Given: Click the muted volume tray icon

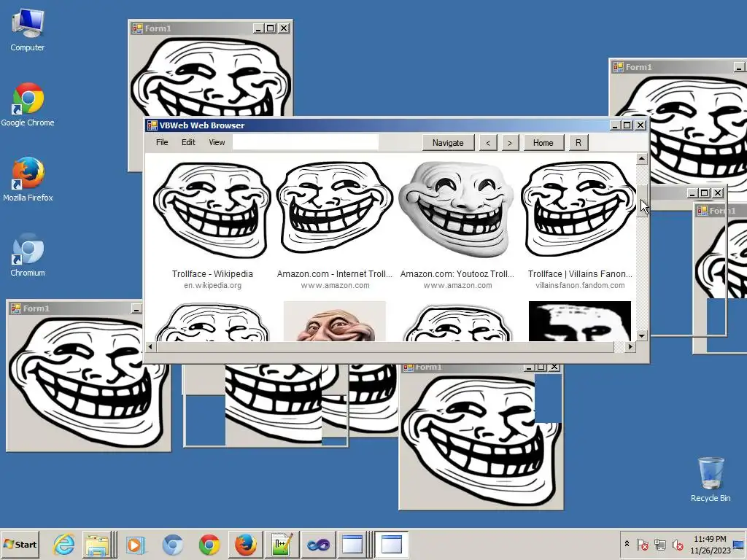Looking at the screenshot, I should 677,544.
